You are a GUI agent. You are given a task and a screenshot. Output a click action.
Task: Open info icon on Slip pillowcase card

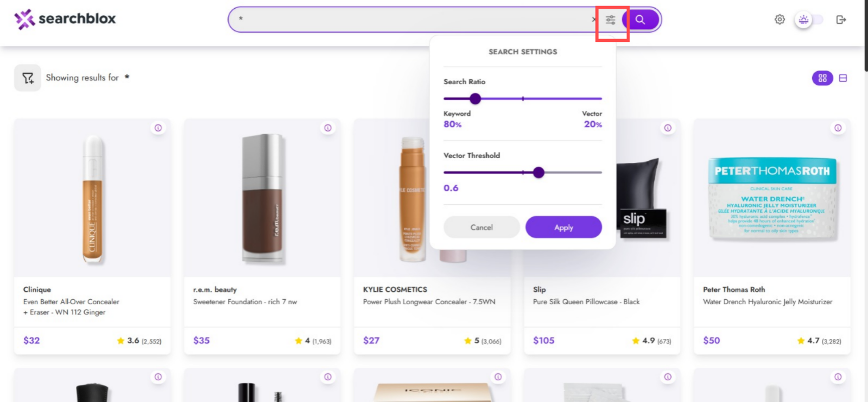pos(668,128)
